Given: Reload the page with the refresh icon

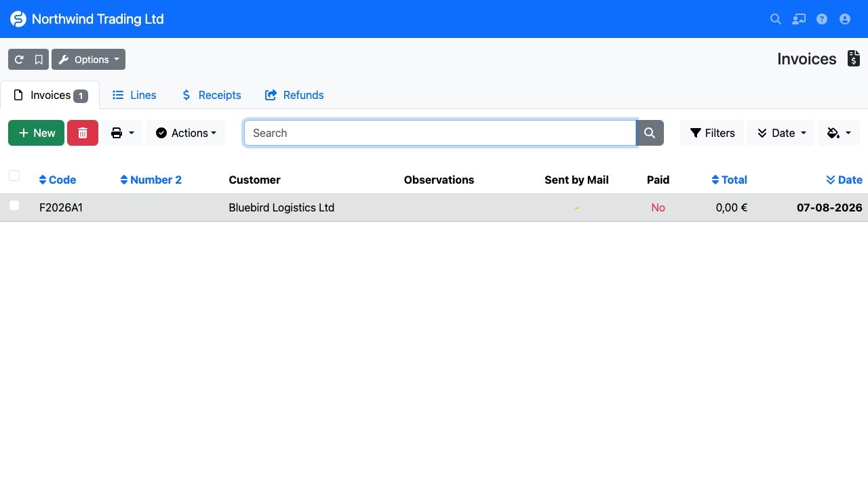Looking at the screenshot, I should 19,60.
